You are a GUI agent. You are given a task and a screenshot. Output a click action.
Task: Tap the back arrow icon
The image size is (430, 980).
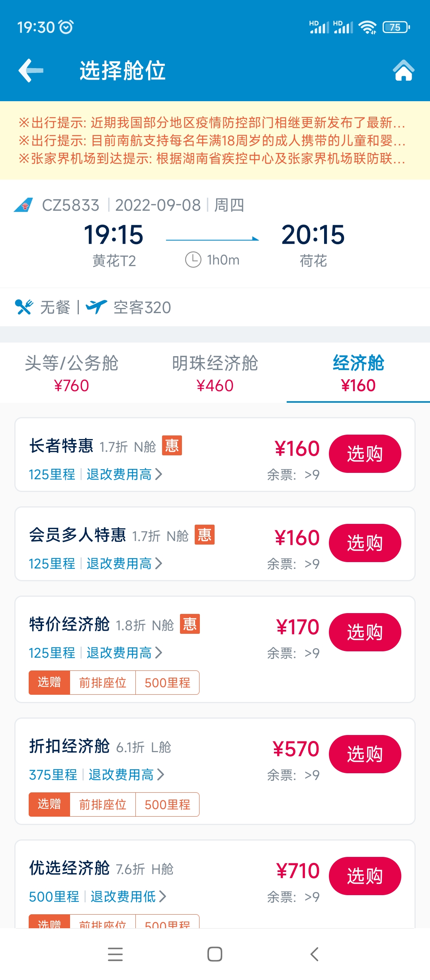pos(31,71)
